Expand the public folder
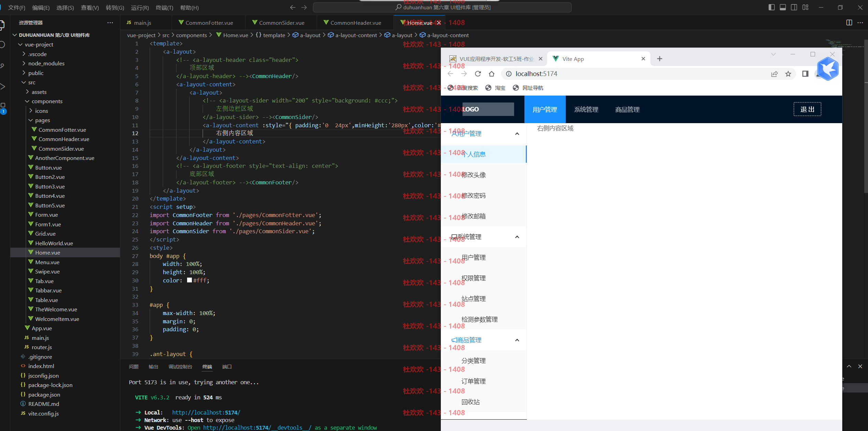Viewport: 868px width, 431px height. [x=36, y=73]
